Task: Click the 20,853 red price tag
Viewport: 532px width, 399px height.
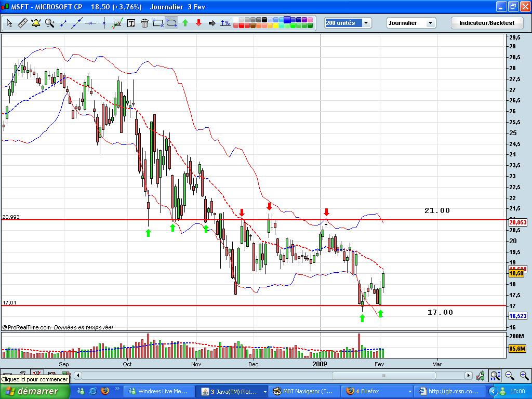Action: point(518,222)
